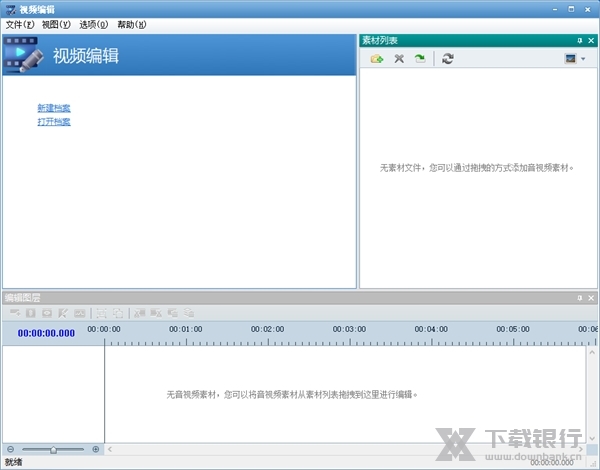Click the thumbnail view mode picture icon
The width and height of the screenshot is (600, 470).
click(570, 59)
